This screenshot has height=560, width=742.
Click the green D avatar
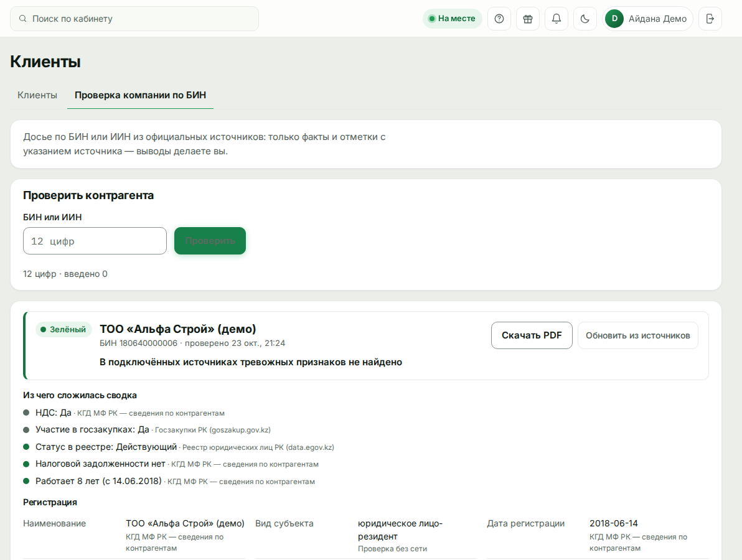614,19
